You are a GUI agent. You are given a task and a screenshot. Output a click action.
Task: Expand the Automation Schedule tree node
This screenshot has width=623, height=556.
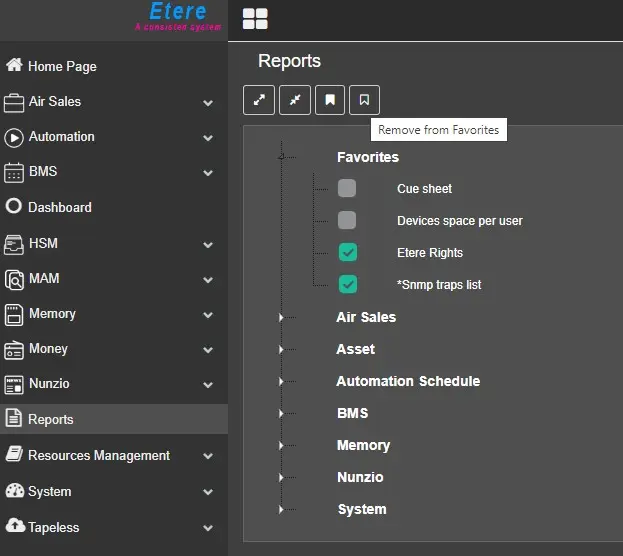[x=281, y=381]
